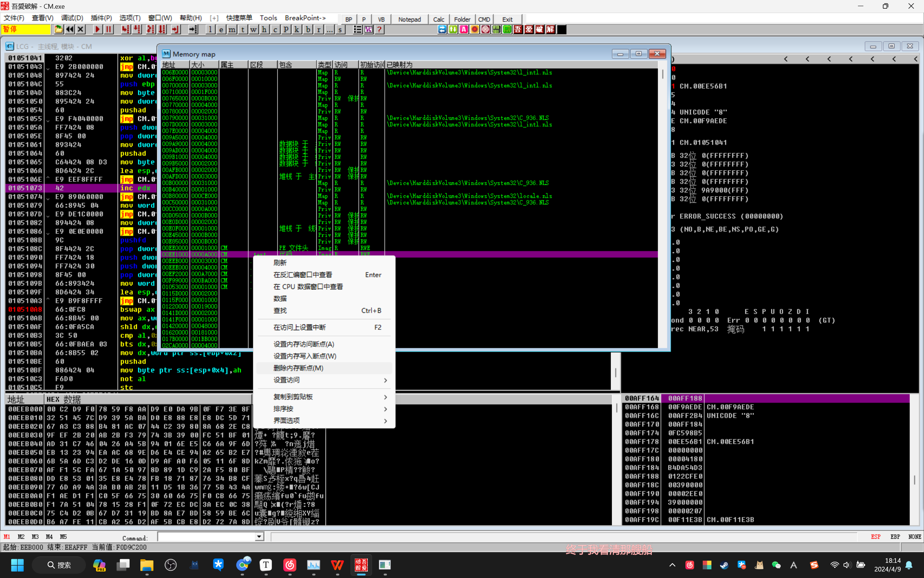This screenshot has width=924, height=578.
Task: Click the BP button
Action: tap(349, 19)
